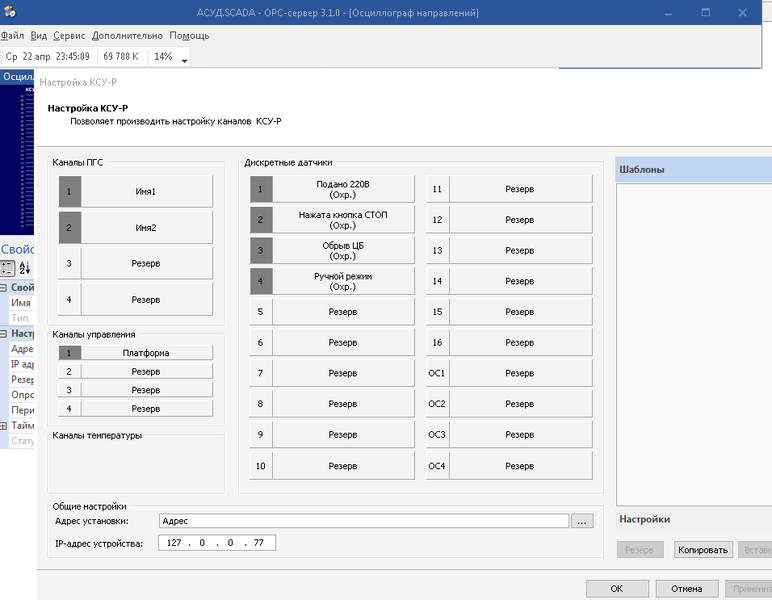Click Резерв button of sensor ОС1
Viewport: 772px width, 600px height.
[x=521, y=373]
